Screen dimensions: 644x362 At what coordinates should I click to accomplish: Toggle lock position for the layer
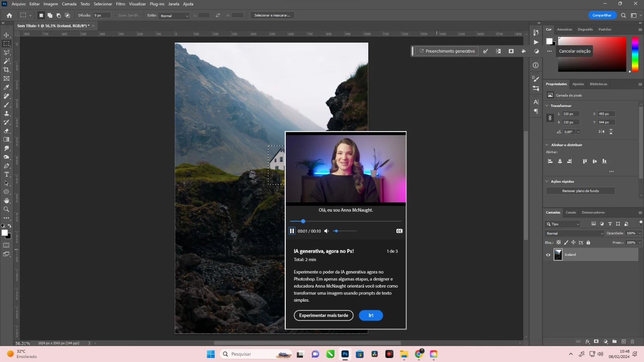click(573, 243)
